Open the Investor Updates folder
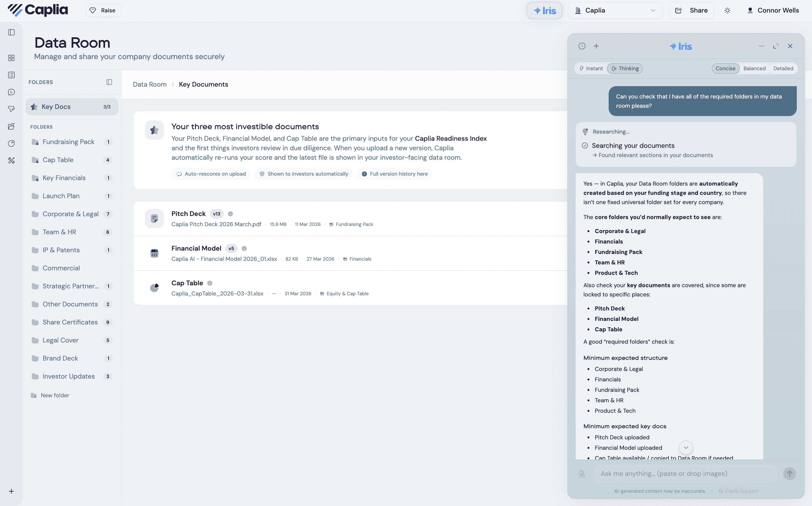This screenshot has height=506, width=812. [72, 376]
